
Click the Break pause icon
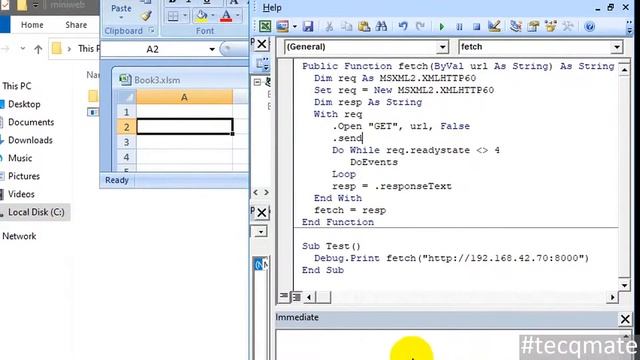coord(459,27)
